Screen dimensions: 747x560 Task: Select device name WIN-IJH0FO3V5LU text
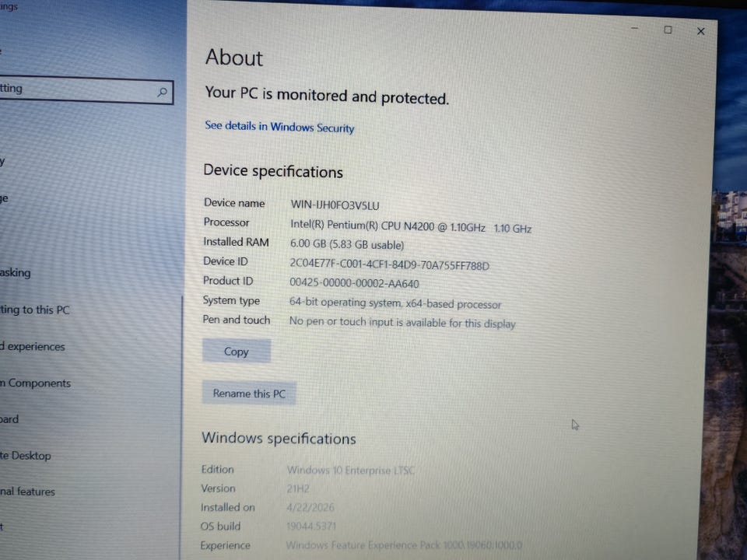(x=335, y=205)
